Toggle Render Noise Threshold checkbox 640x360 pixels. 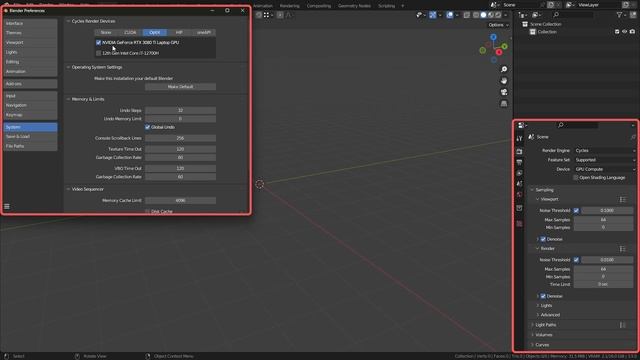(576, 260)
